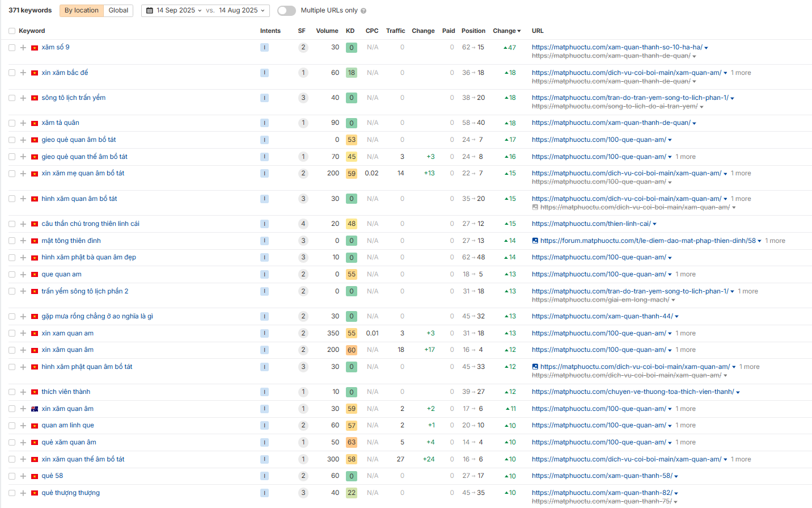Image resolution: width=812 pixels, height=508 pixels.
Task: Sort by the Volume column header
Action: [x=327, y=31]
